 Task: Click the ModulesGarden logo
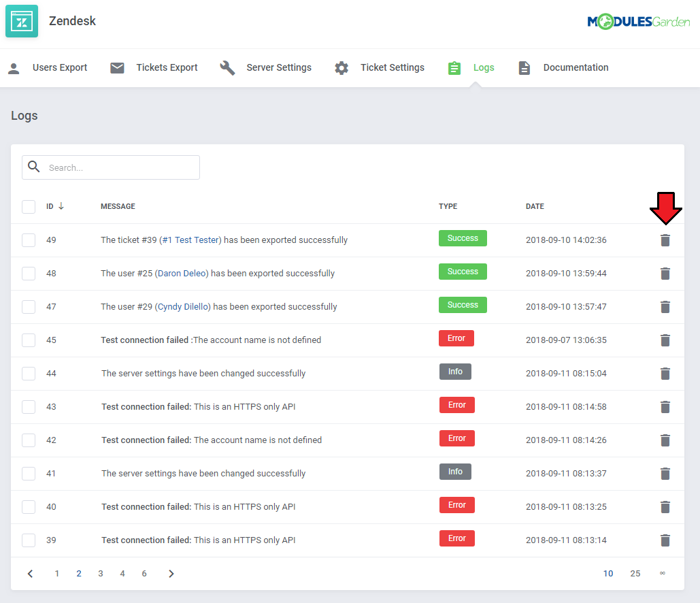[x=638, y=22]
